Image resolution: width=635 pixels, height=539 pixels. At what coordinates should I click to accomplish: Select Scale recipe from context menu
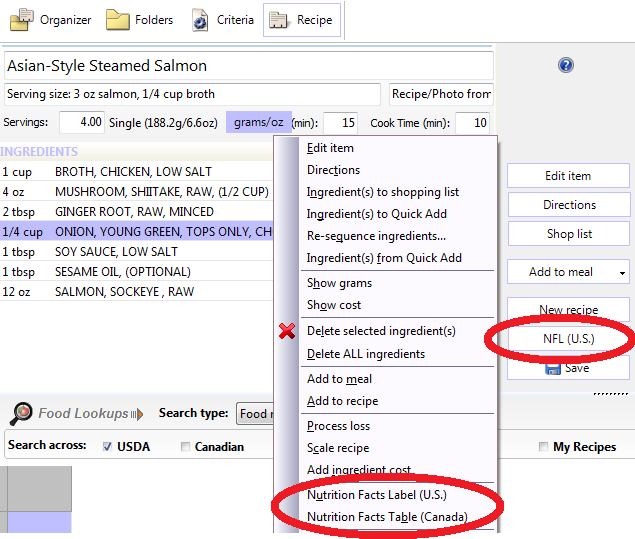tap(338, 448)
